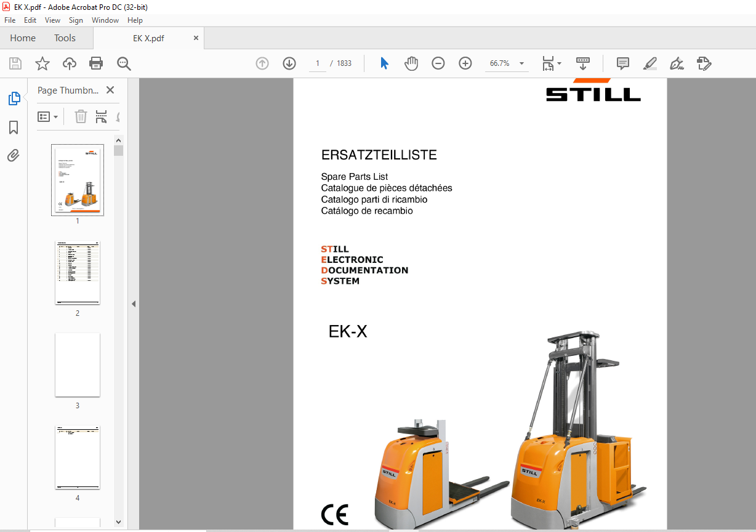Click the fit page width icon
Viewport: 756px width, 532px height.
pyautogui.click(x=548, y=63)
